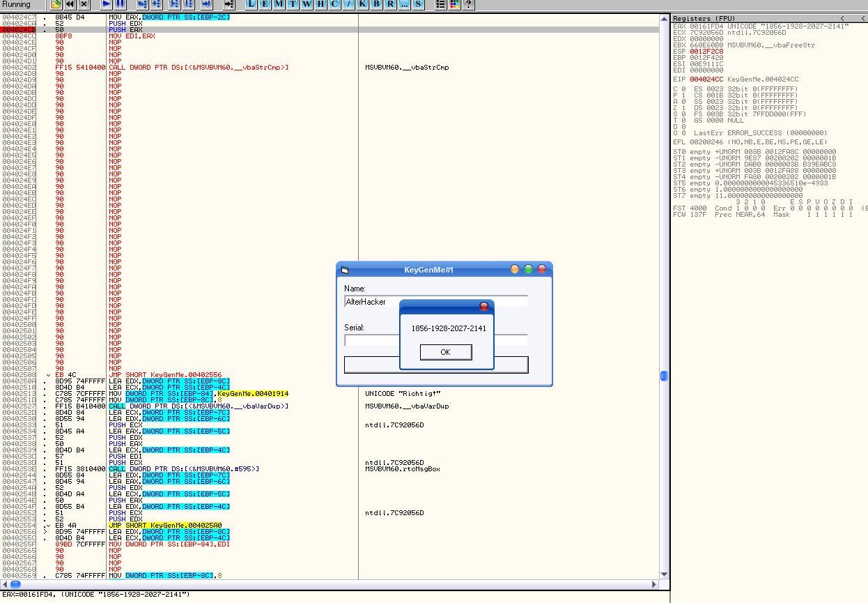Pause the debugged program
The height and width of the screenshot is (603, 868).
pos(121,4)
